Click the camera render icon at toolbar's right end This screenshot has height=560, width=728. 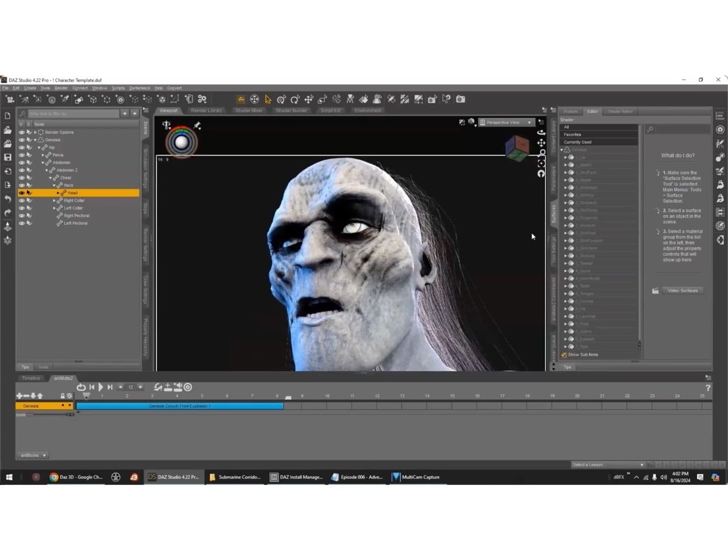coord(460,99)
